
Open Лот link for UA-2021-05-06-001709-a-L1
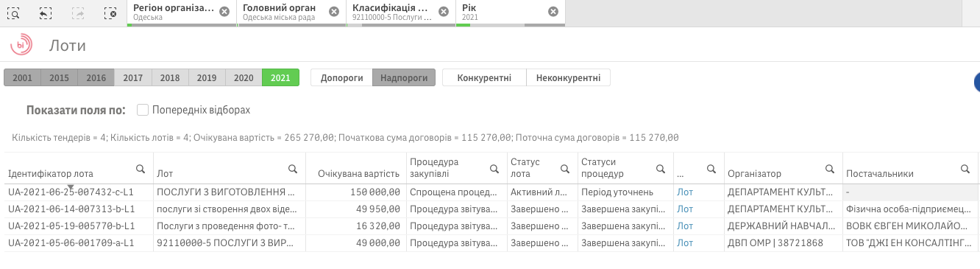click(x=685, y=242)
